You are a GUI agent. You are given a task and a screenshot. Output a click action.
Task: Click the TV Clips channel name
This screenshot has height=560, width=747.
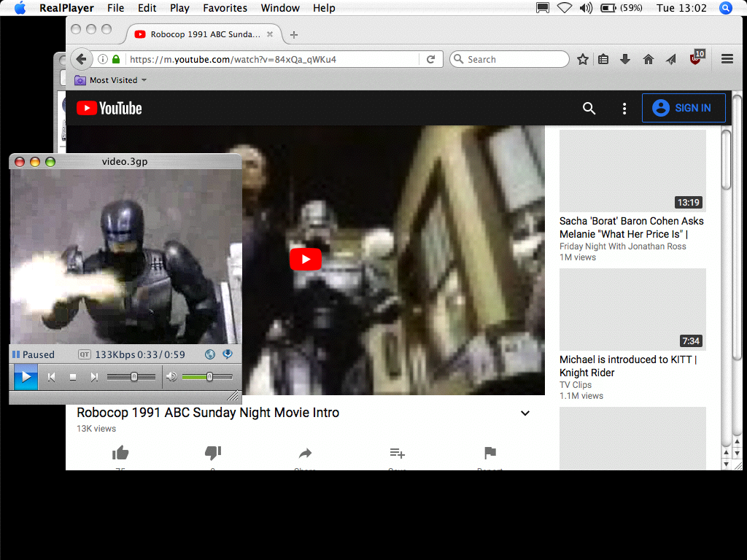(x=576, y=385)
